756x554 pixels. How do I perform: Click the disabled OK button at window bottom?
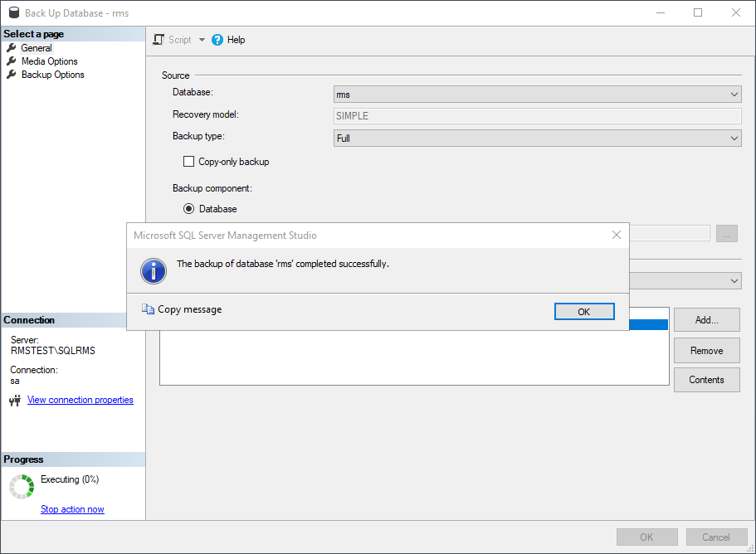tap(646, 537)
